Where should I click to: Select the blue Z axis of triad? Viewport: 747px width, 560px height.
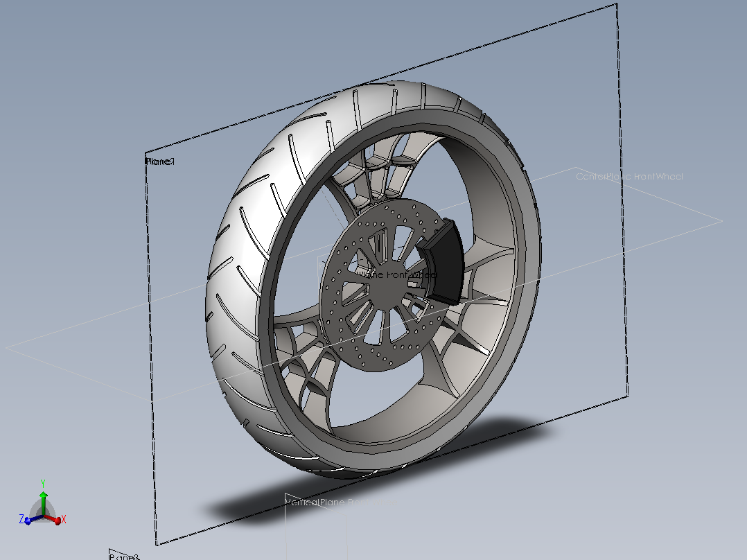pyautogui.click(x=30, y=520)
